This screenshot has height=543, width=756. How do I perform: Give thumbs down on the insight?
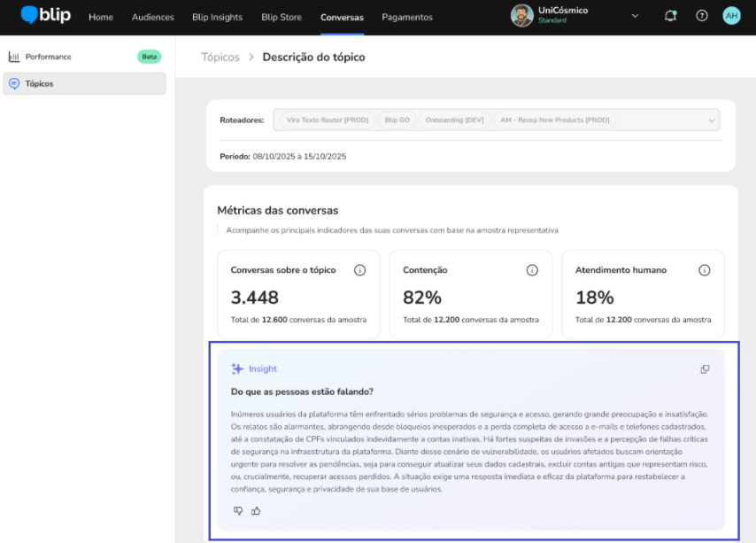pyautogui.click(x=238, y=511)
